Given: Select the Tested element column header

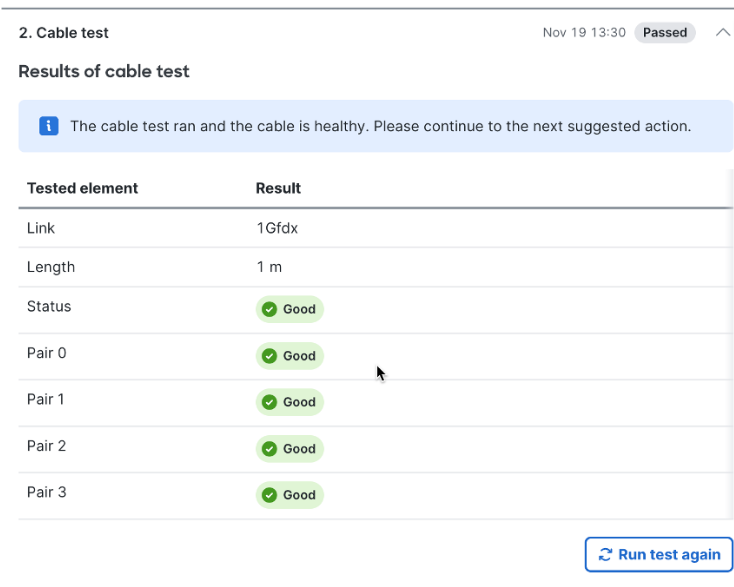Looking at the screenshot, I should pyautogui.click(x=82, y=188).
